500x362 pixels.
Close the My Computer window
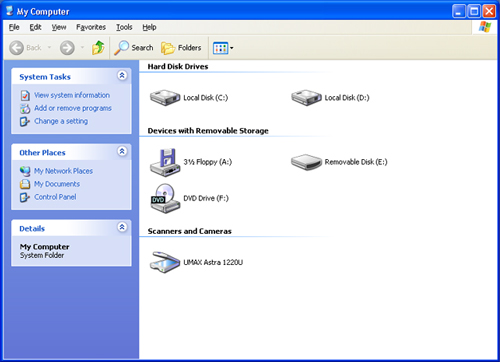[x=489, y=11]
